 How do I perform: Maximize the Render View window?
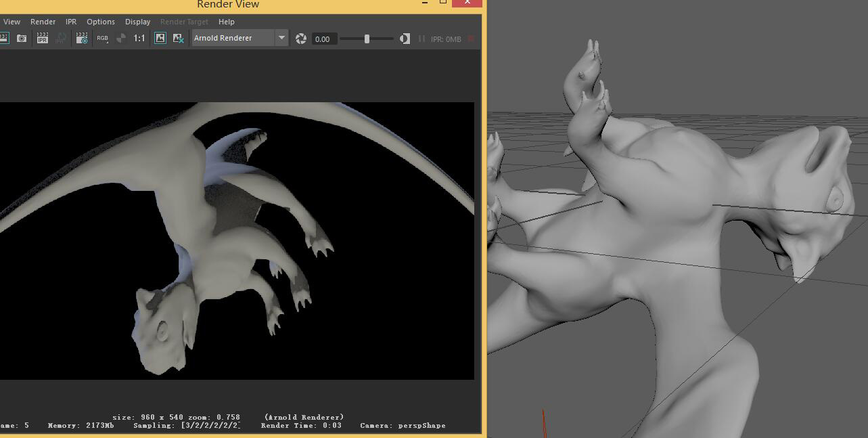coord(443,2)
